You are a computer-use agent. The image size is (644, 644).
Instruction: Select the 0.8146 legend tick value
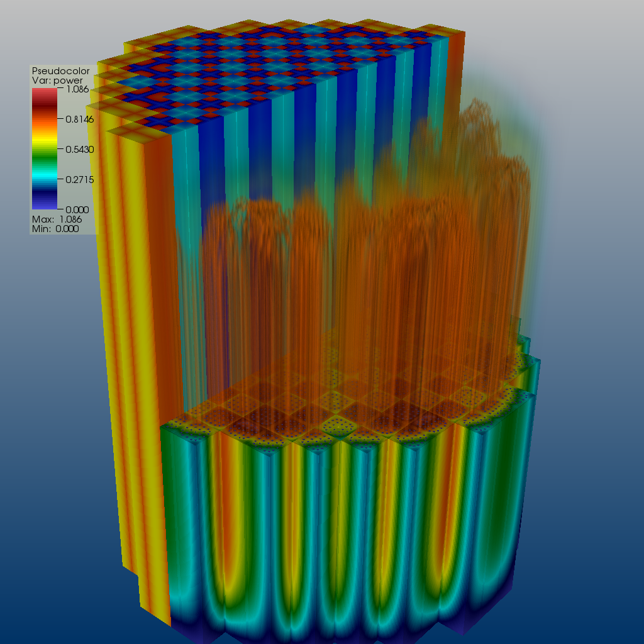click(79, 119)
